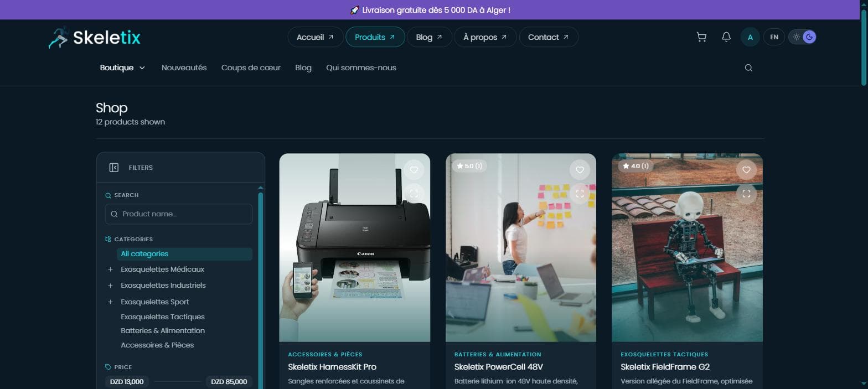The image size is (868, 389).
Task: Click the 5.0 star rating badge
Action: point(469,166)
